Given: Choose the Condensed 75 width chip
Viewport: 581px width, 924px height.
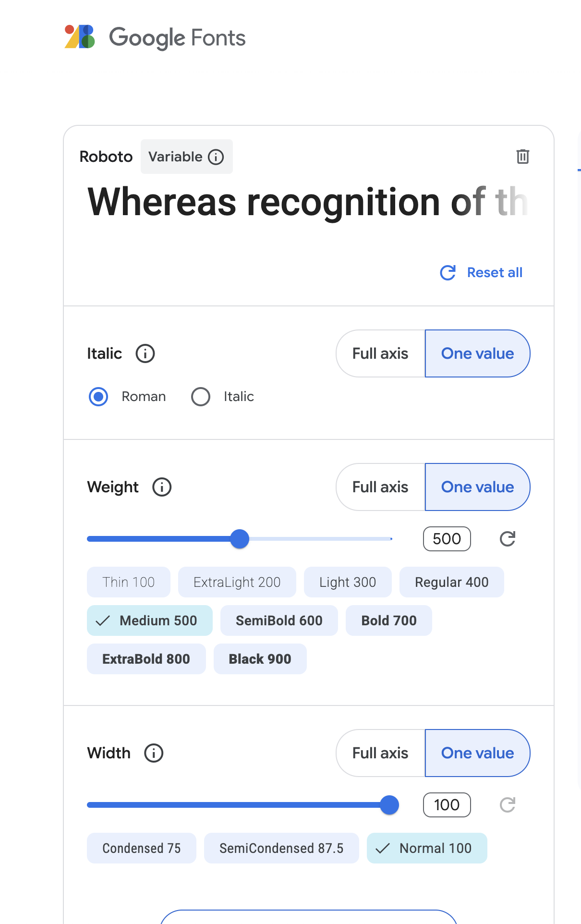Looking at the screenshot, I should tap(141, 848).
